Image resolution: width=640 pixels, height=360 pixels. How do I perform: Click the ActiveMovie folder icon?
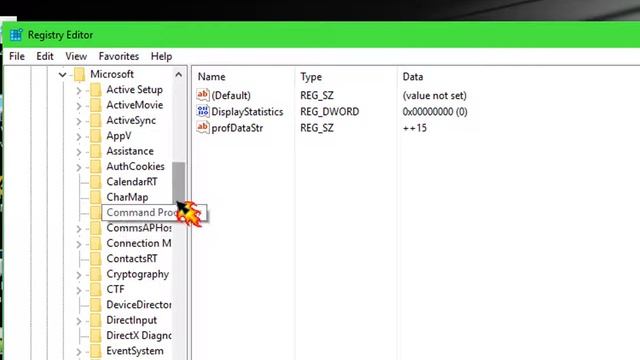click(96, 105)
